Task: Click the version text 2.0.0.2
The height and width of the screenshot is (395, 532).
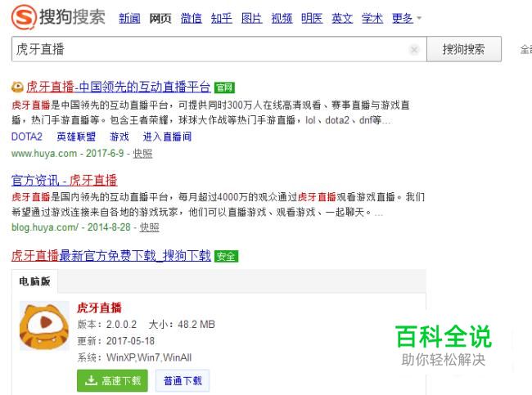Action: point(121,325)
